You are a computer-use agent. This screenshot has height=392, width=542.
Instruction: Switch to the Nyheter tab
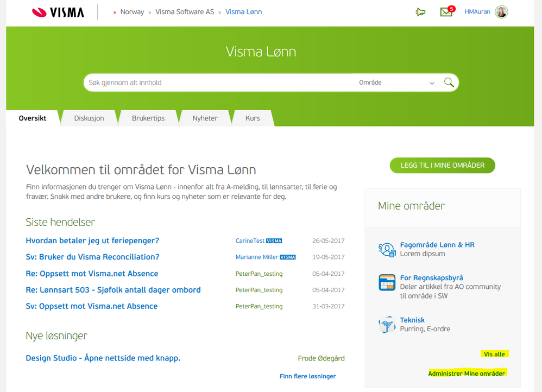pos(205,118)
